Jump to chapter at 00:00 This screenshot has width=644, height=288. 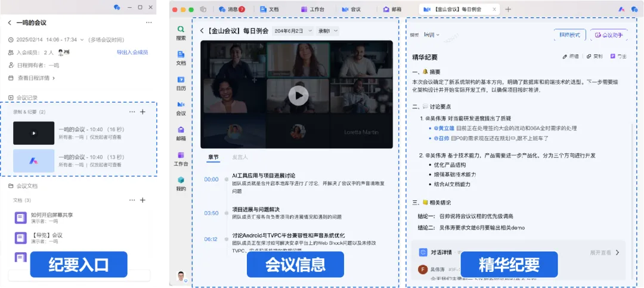pyautogui.click(x=211, y=179)
